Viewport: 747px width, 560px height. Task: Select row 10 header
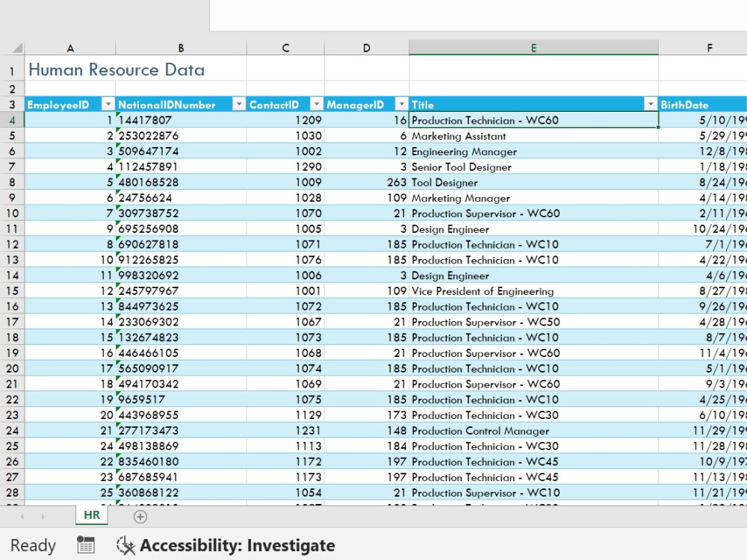pos(12,214)
